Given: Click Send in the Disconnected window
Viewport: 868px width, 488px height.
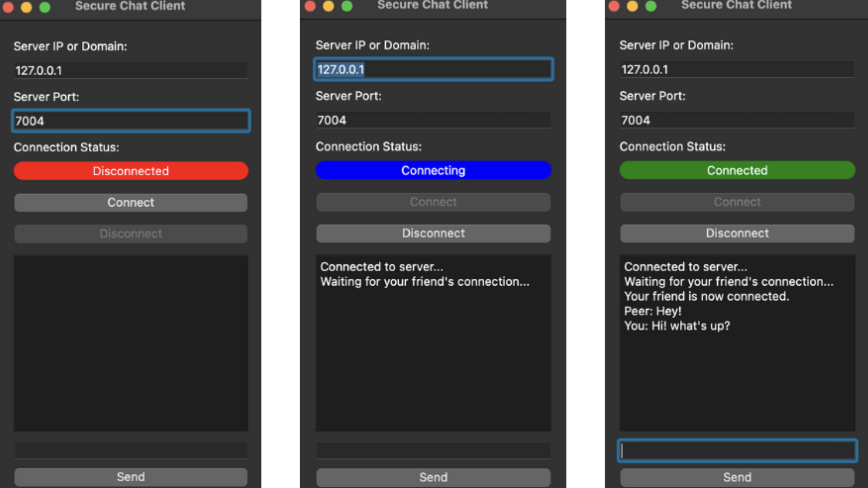Looking at the screenshot, I should [x=131, y=477].
